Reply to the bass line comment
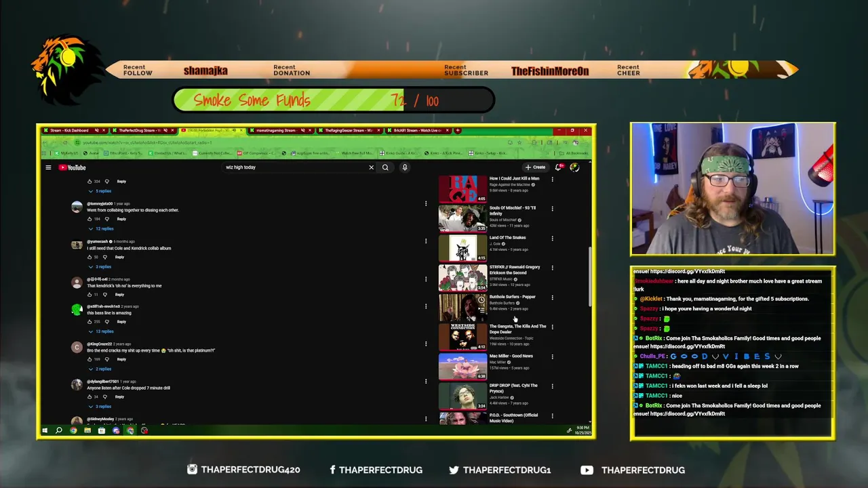The height and width of the screenshot is (488, 868). tap(121, 322)
